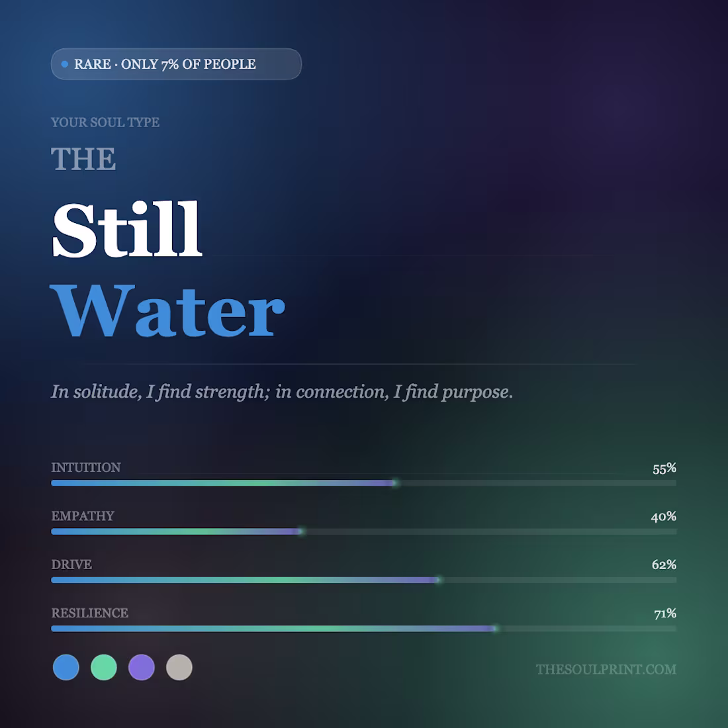
Task: Click the blue 'Water' headline word
Action: tap(167, 310)
